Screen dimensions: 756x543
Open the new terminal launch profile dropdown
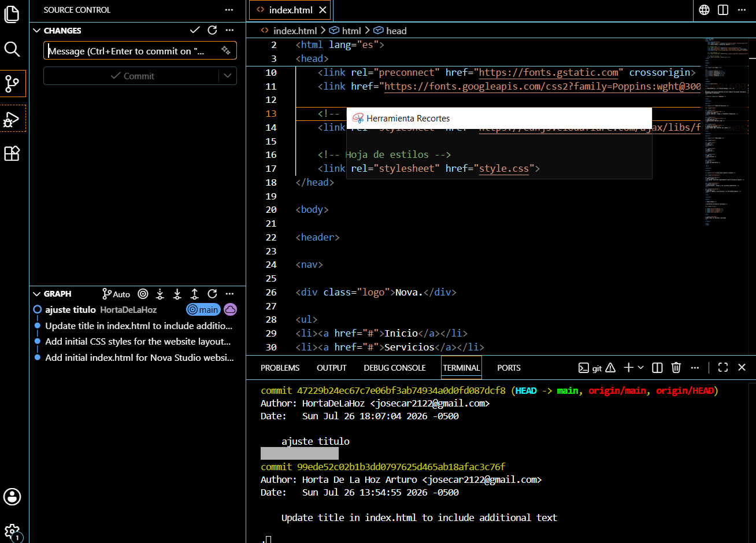[640, 368]
